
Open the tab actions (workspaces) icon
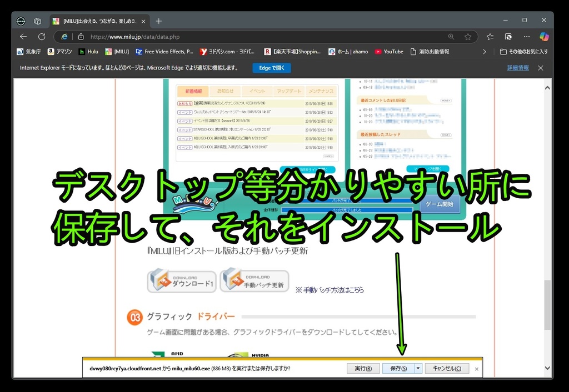(x=37, y=21)
